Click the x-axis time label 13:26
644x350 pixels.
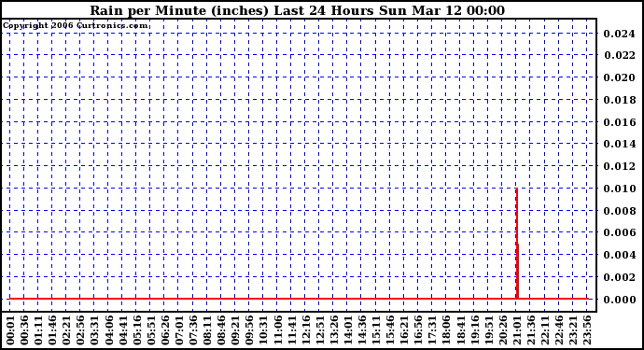coord(334,330)
